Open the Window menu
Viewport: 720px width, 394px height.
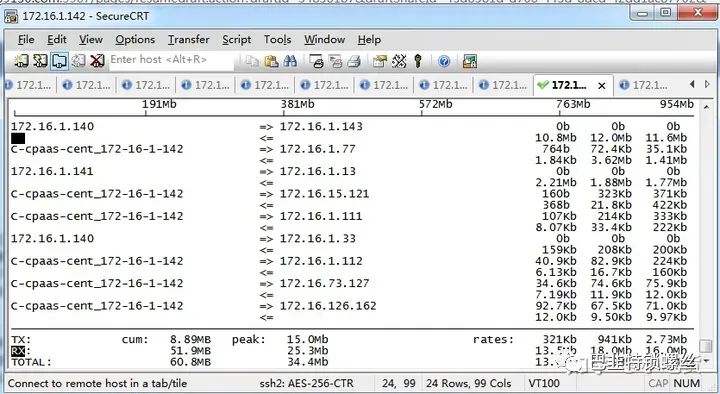[x=324, y=39]
